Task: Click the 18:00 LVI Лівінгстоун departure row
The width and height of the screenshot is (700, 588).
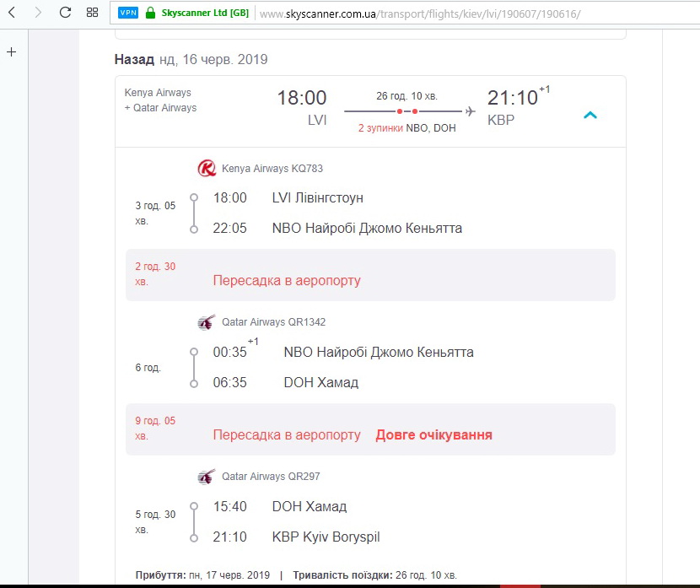Action: tap(288, 197)
